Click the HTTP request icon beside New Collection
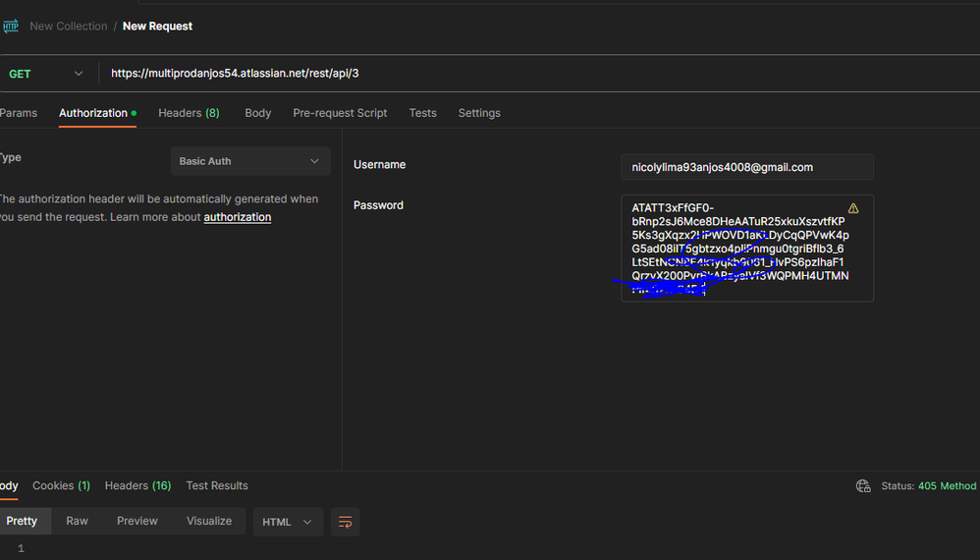Viewport: 980px width, 560px height. pyautogui.click(x=11, y=27)
